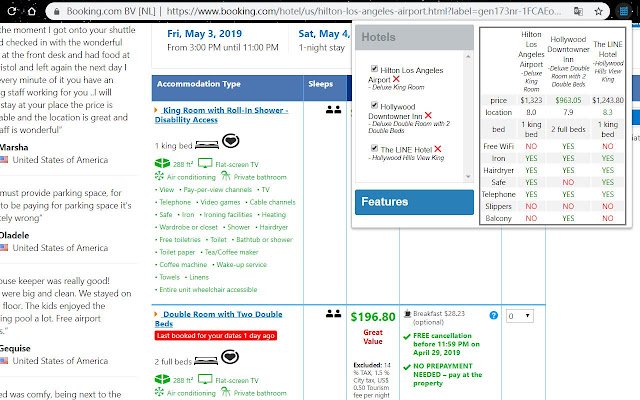Open the hotel comparison extension icon
640x400 pixels.
click(623, 11)
